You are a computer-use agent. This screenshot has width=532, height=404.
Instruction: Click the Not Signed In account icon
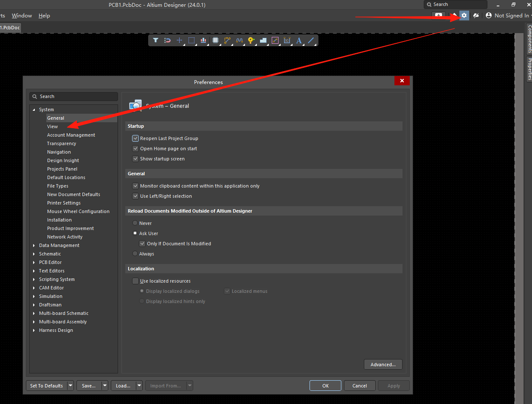(489, 15)
